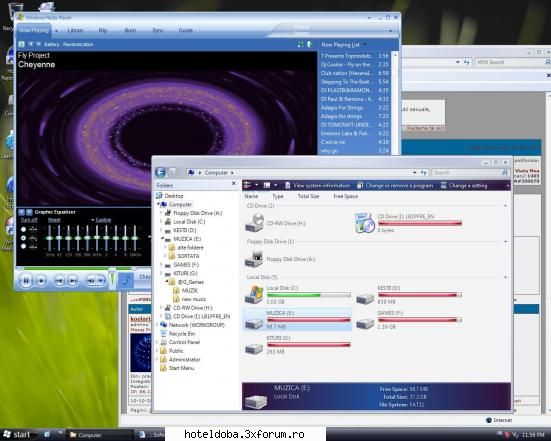551x441 pixels.
Task: Click View system information
Action: click(318, 185)
